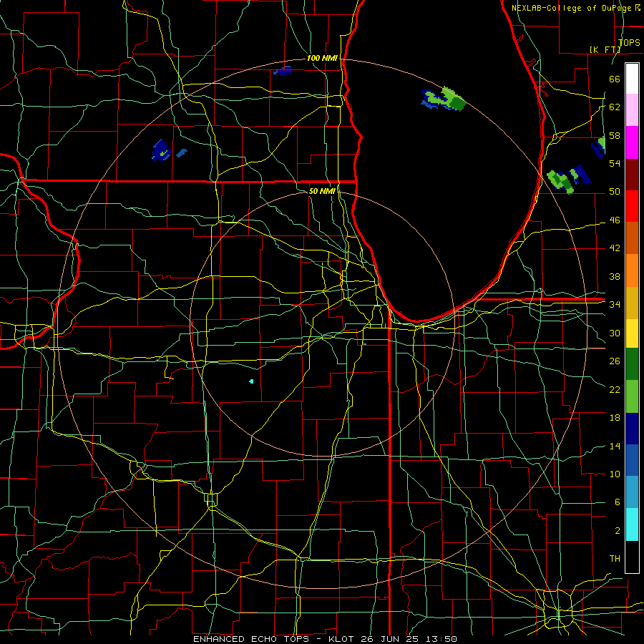Click the magenta legend color block
The image size is (644, 644).
632,142
